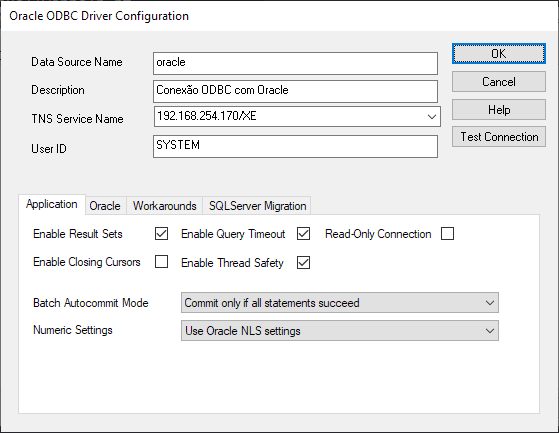Click the Read-Only Connection label
Screen dimensions: 559x433
click(x=378, y=234)
